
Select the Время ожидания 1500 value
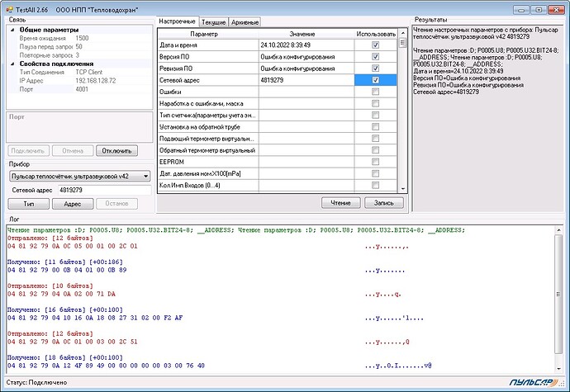tap(82, 38)
